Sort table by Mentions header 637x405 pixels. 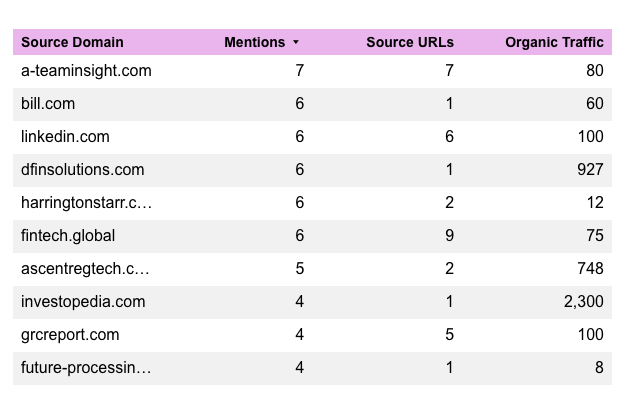coord(254,43)
